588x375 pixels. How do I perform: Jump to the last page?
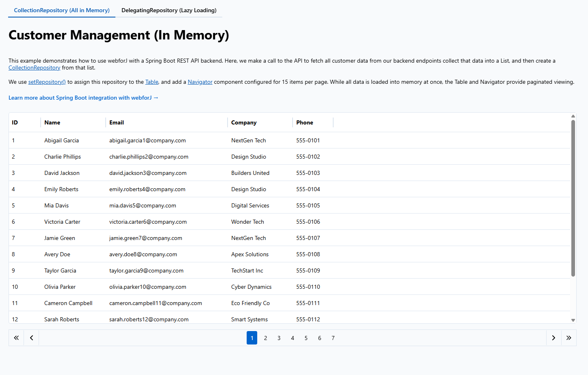[x=568, y=338]
